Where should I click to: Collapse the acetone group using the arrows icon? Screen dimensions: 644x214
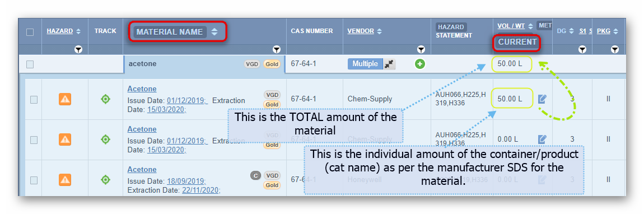(x=389, y=64)
